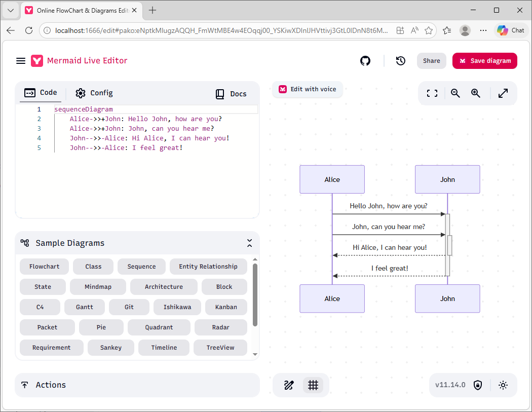Click the Save diagram button
532x412 pixels.
point(484,61)
